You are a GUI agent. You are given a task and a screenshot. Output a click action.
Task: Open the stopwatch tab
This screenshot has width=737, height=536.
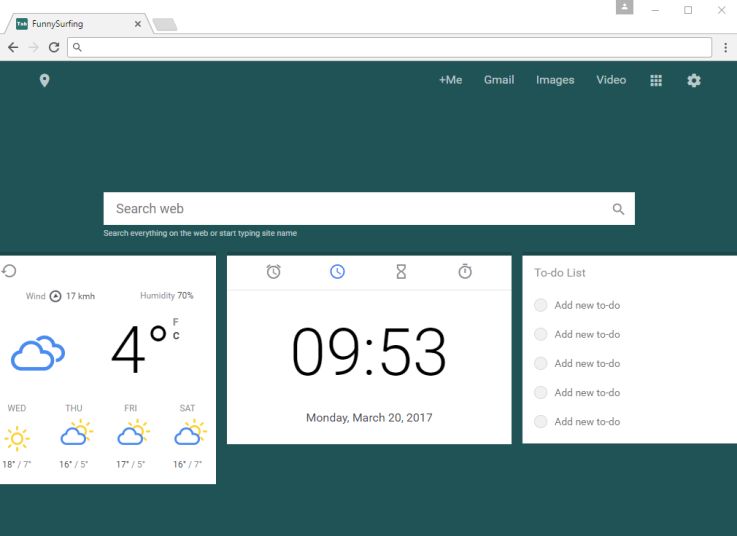(465, 271)
